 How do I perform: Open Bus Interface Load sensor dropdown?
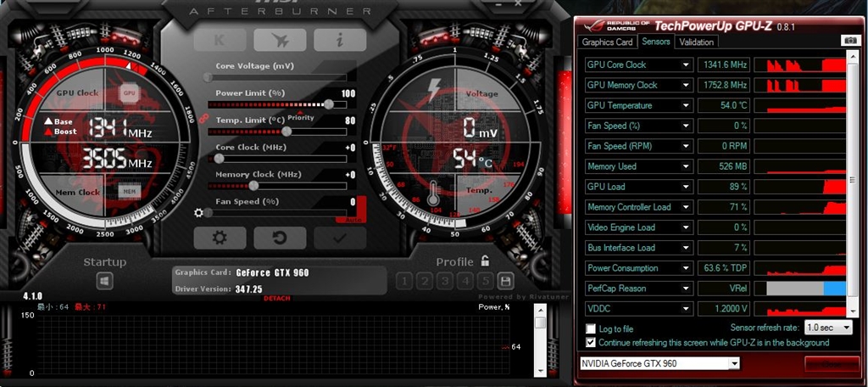coord(686,248)
